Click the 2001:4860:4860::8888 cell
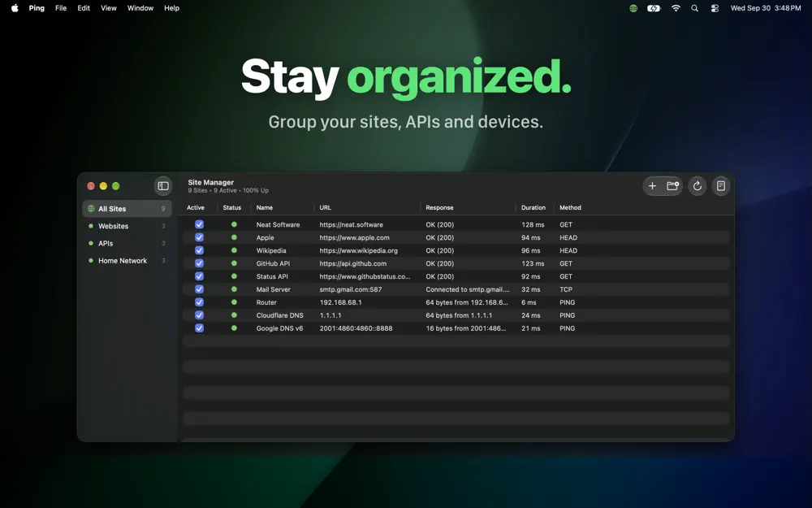812x508 pixels. [x=356, y=328]
